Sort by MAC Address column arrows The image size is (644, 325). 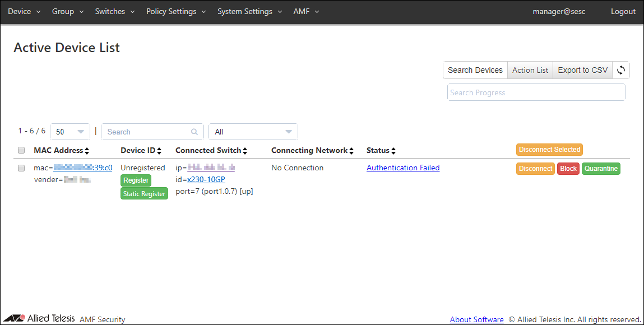87,151
